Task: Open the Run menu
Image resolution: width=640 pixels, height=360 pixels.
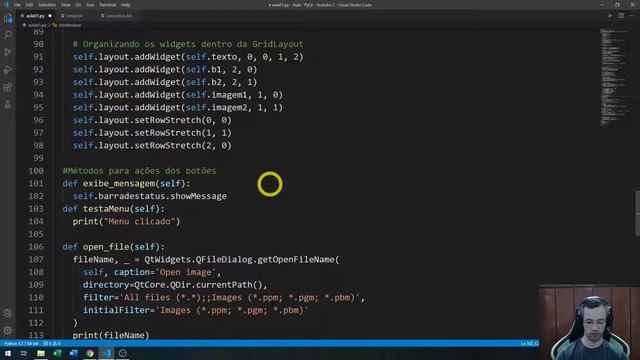Action: point(90,5)
